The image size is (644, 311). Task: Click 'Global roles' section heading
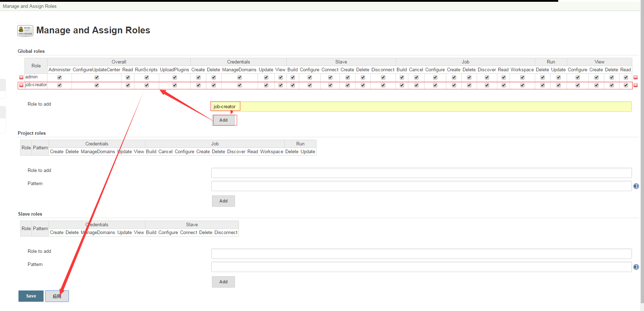(31, 51)
